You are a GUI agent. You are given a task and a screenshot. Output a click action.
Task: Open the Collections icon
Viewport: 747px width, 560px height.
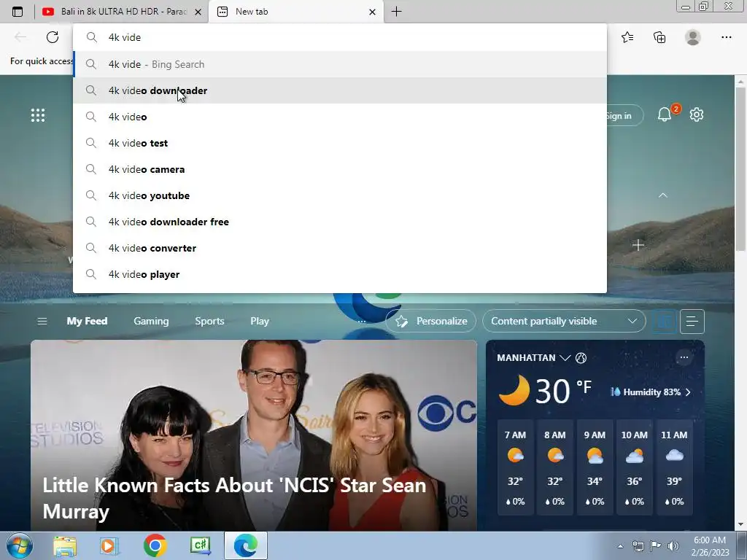pyautogui.click(x=659, y=37)
